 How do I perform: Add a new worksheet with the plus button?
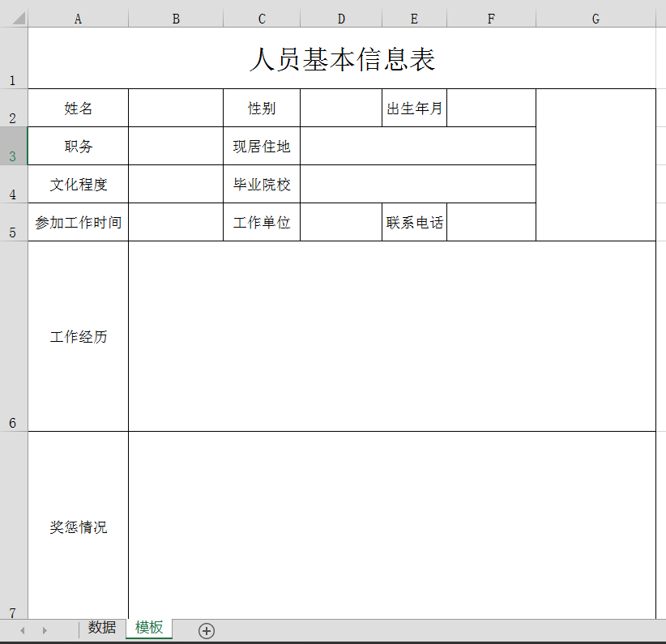click(x=207, y=629)
